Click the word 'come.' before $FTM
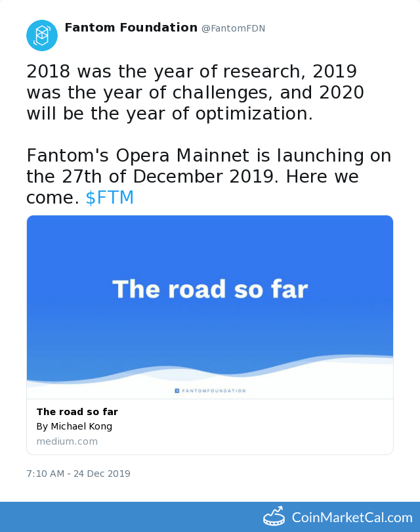The height and width of the screenshot is (532, 420). coord(52,198)
